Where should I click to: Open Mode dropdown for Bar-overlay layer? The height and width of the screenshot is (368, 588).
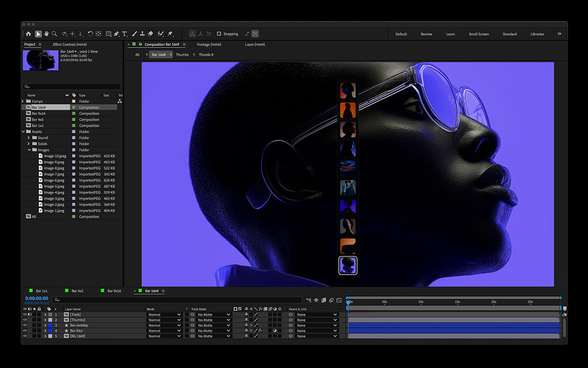point(164,325)
